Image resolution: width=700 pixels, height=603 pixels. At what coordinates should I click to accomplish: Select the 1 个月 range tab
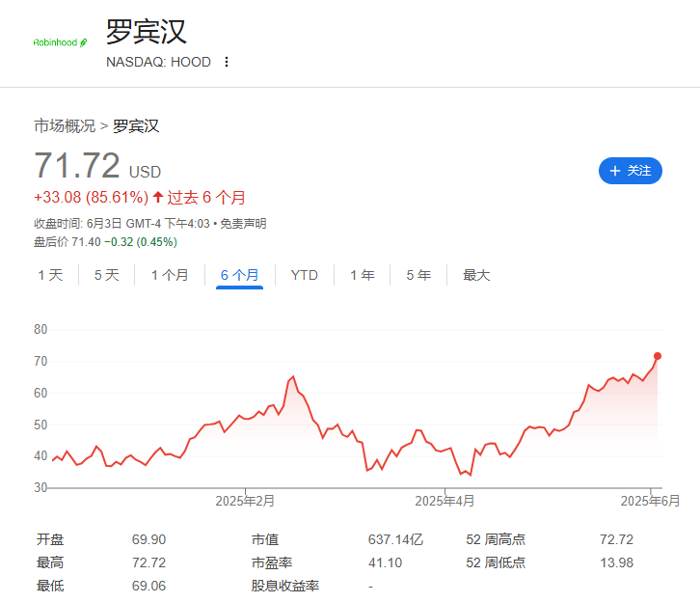(170, 275)
